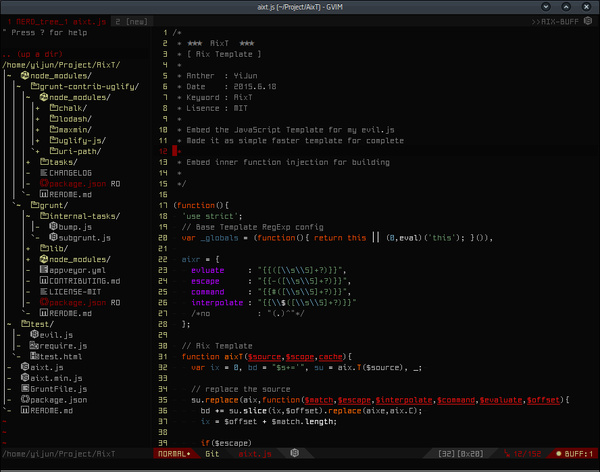Click line number 17 in the gutter
The image size is (600, 472).
pyautogui.click(x=163, y=205)
